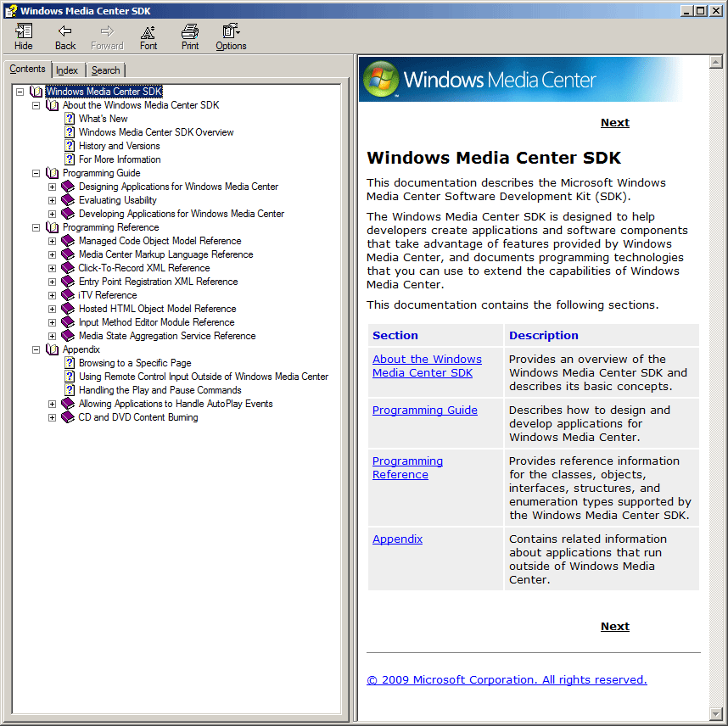Image resolution: width=728 pixels, height=726 pixels.
Task: Open About the Windows Media Center SDK link
Action: [427, 366]
